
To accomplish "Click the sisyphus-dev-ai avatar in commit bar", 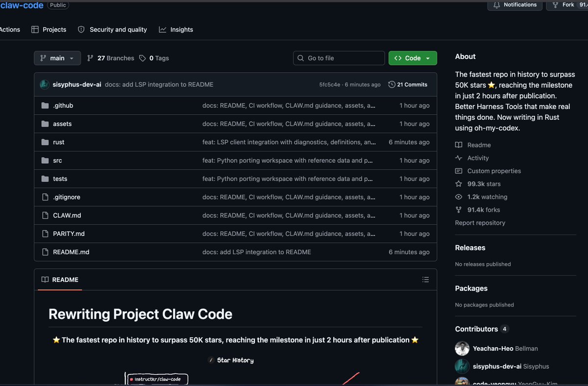I will 44,84.
